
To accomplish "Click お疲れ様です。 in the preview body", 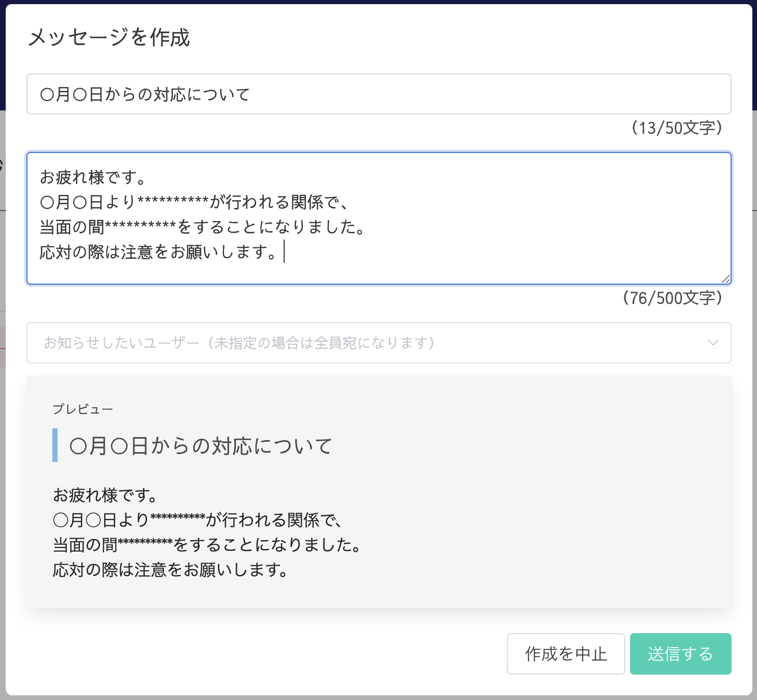I will [105, 495].
